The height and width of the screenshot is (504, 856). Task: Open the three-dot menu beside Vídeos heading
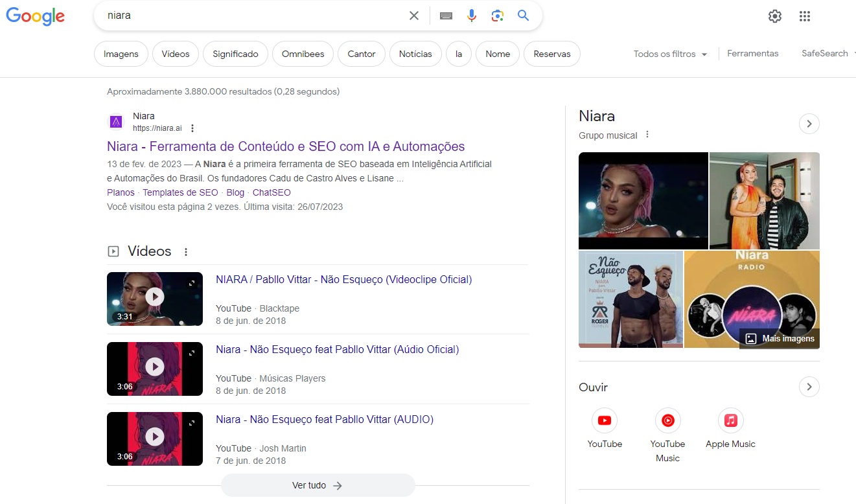pyautogui.click(x=186, y=251)
